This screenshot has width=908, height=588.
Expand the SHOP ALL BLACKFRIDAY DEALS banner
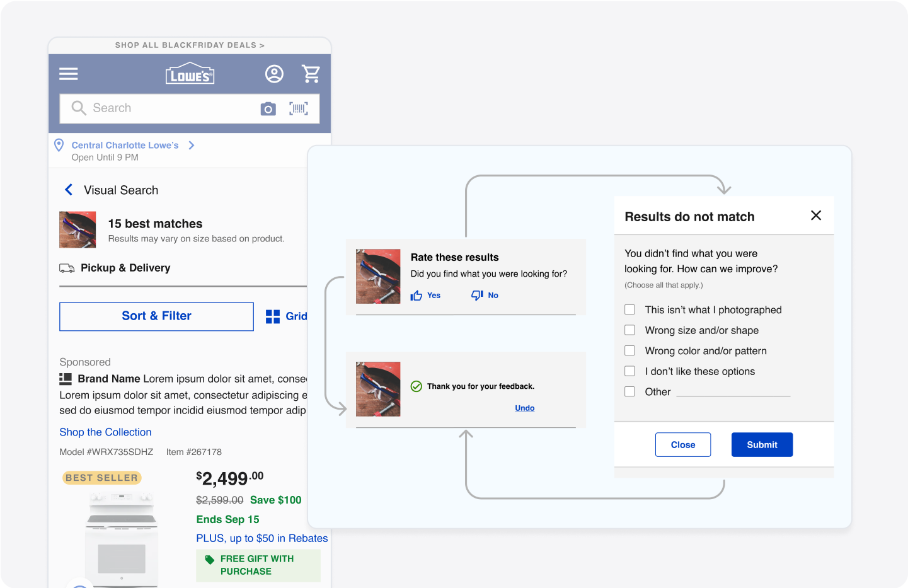[190, 45]
